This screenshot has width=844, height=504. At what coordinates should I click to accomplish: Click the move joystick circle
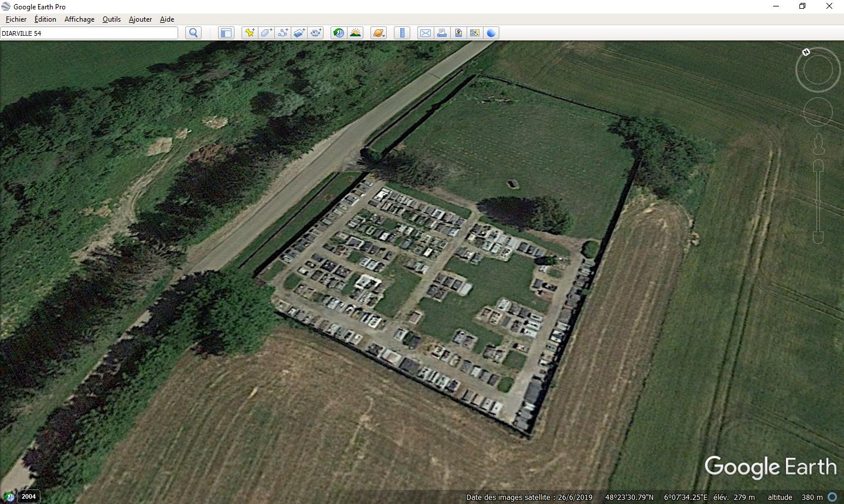[818, 112]
